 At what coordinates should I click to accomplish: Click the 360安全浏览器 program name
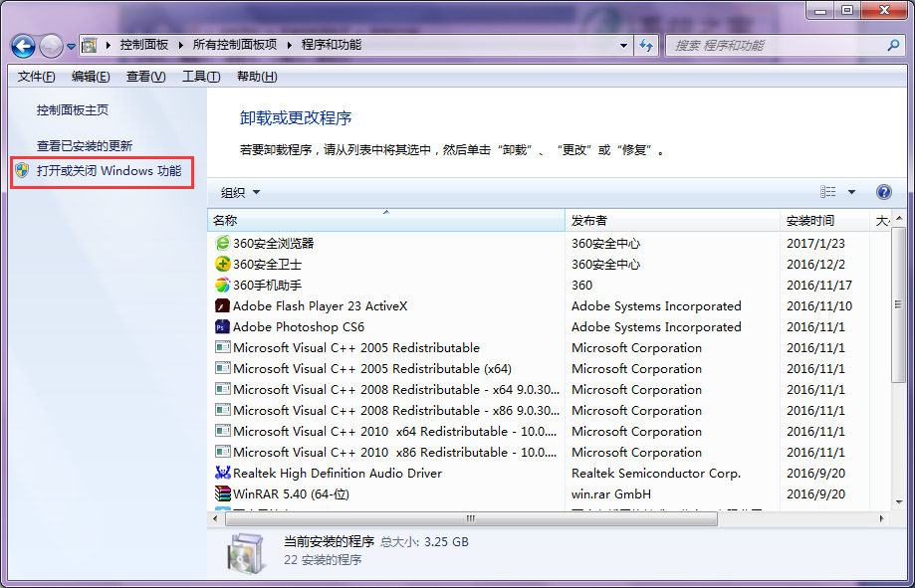tap(273, 243)
